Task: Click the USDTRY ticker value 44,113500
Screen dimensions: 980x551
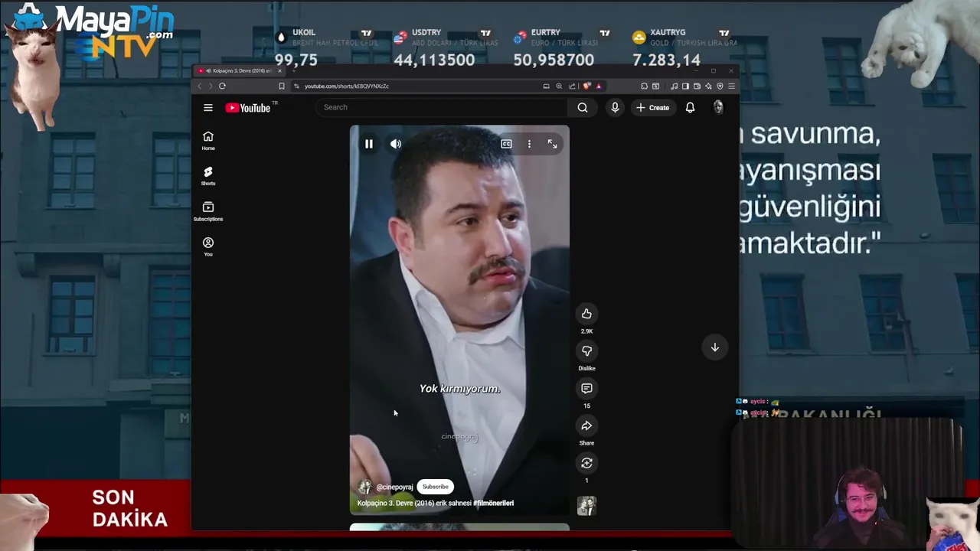Action: point(434,60)
